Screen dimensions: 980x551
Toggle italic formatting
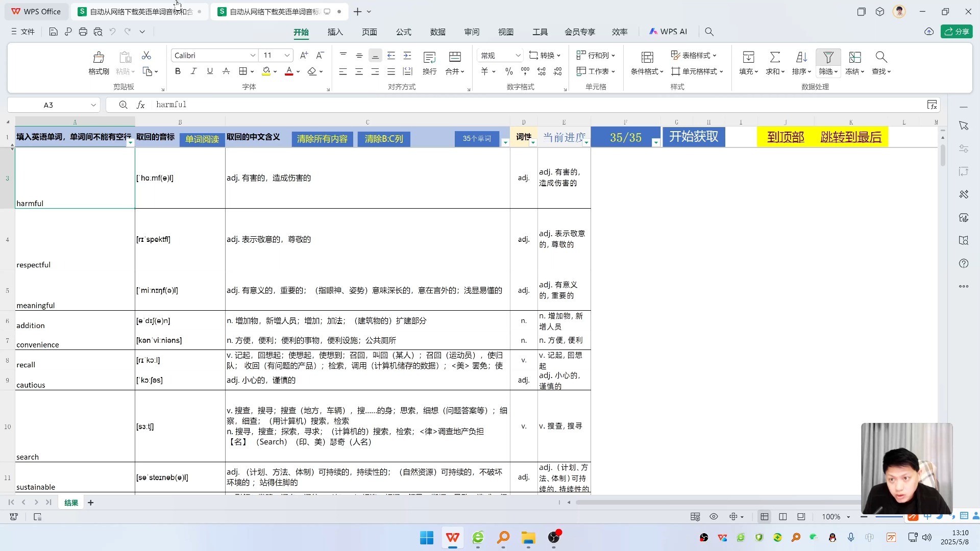pos(193,71)
